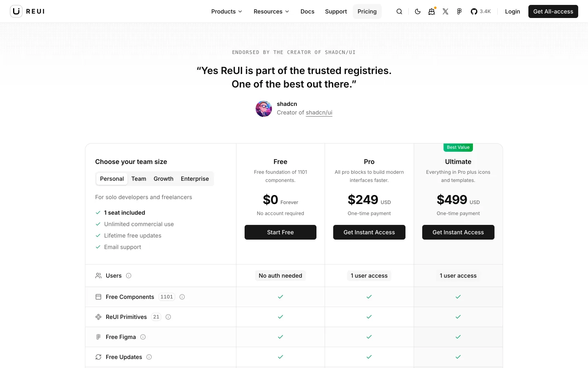Screen dimensions: 588x368
Task: Click the info icon next to Free Figma
Action: [x=143, y=337]
